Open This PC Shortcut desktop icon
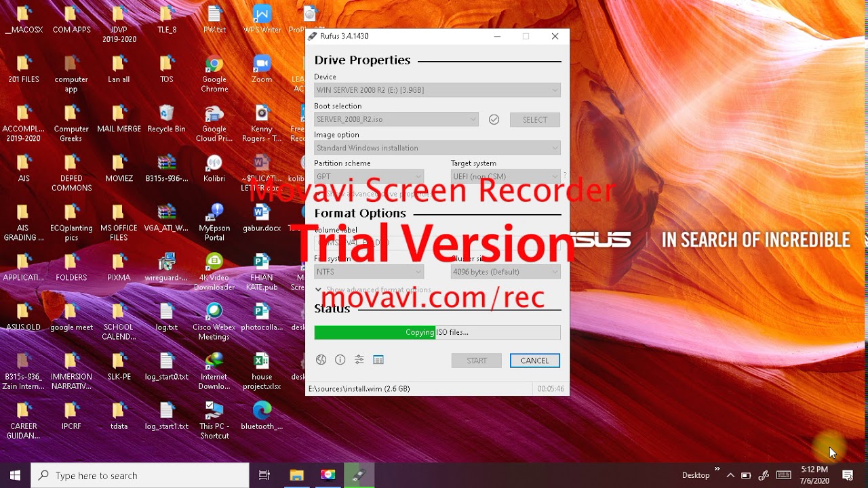The height and width of the screenshot is (488, 868). coord(214,421)
